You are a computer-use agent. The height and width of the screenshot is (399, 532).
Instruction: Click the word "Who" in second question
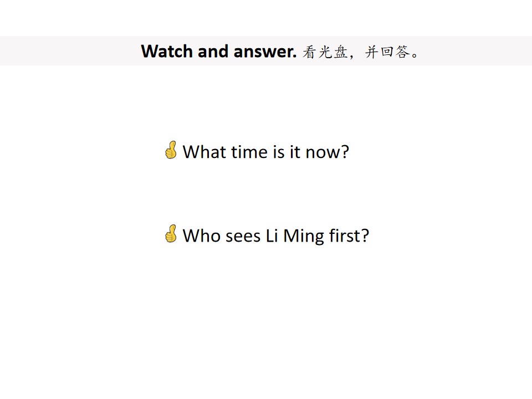coord(202,236)
